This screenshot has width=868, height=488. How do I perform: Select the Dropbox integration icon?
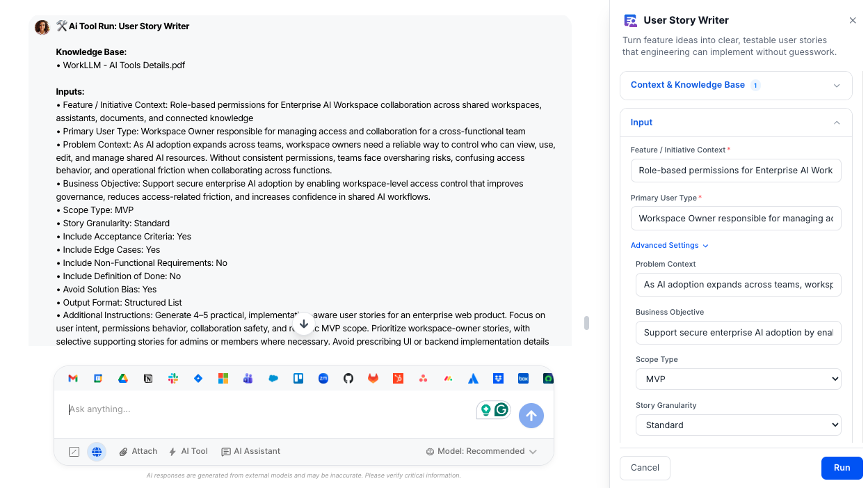coord(498,378)
